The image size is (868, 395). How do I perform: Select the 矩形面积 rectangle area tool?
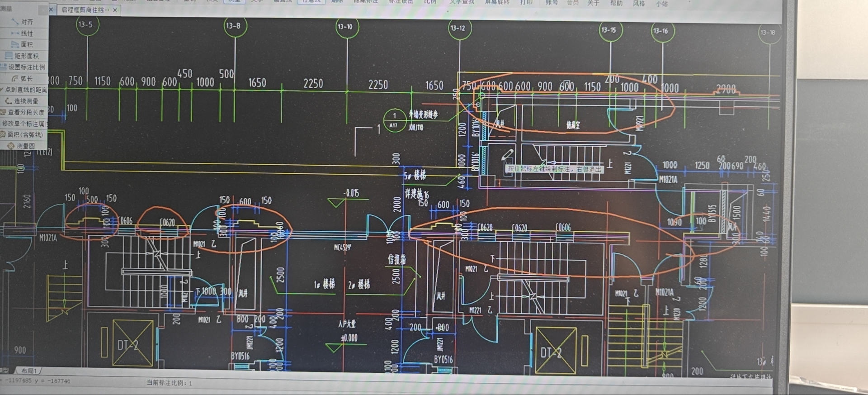[x=22, y=56]
